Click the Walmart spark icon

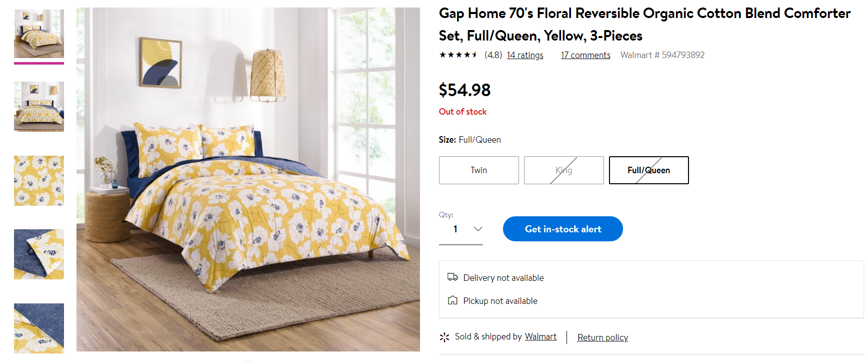[x=444, y=337]
